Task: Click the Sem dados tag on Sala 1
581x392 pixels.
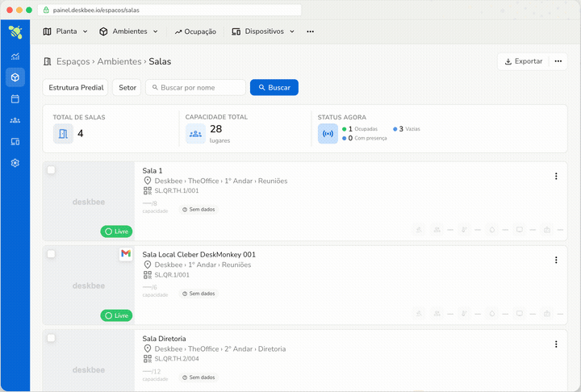Action: [199, 210]
